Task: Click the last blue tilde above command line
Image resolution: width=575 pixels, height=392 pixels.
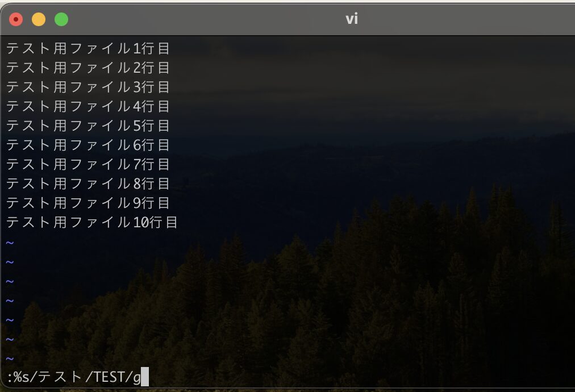Action: tap(10, 358)
